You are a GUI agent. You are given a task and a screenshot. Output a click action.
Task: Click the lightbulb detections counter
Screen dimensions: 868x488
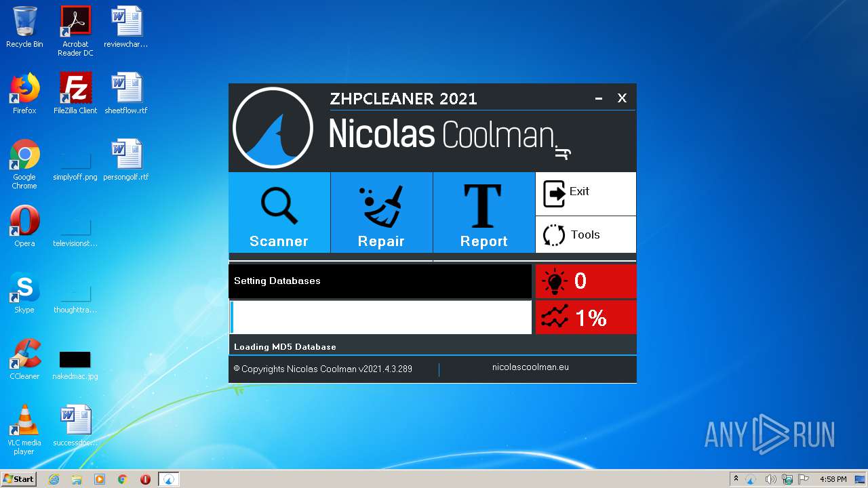coord(586,281)
